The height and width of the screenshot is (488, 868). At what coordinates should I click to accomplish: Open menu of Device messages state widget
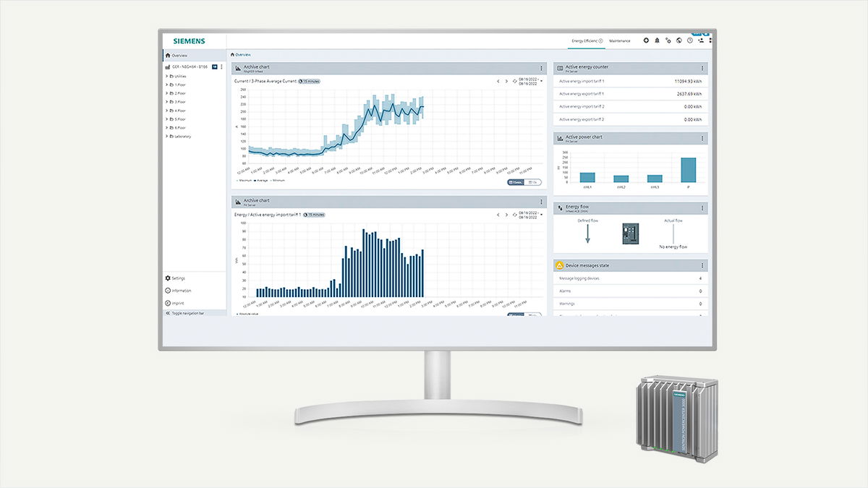coord(702,266)
